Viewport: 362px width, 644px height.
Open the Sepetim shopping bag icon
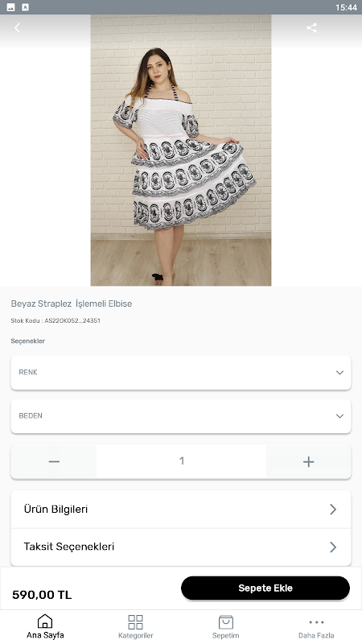tap(226, 621)
